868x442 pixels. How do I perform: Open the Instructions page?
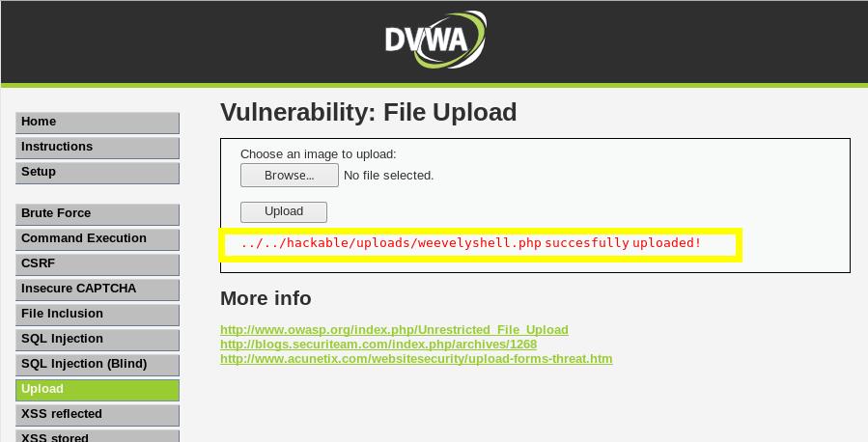[x=98, y=148]
